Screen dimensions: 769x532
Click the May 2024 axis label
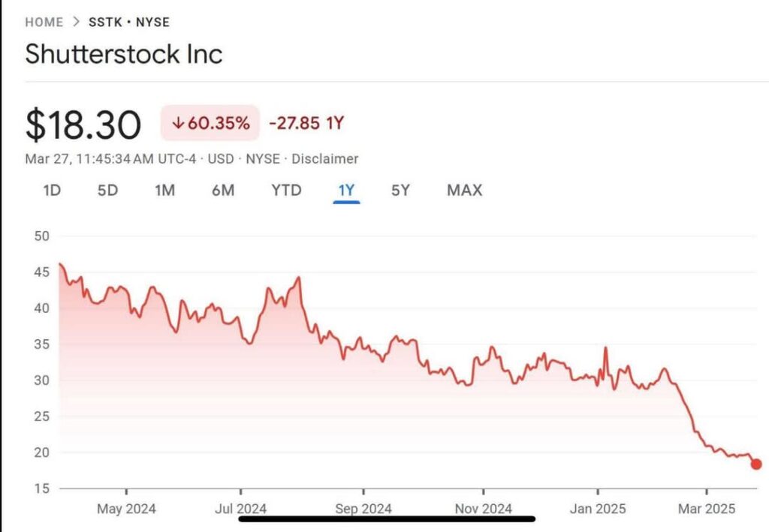pyautogui.click(x=126, y=509)
